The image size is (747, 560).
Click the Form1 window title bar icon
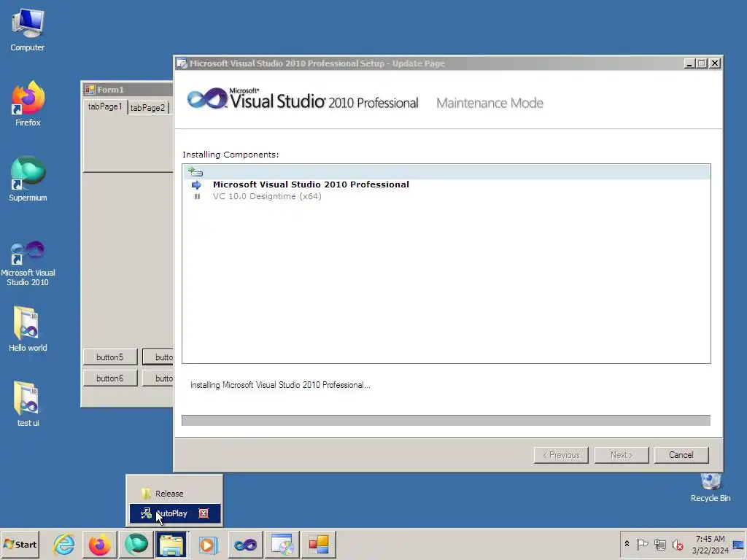[90, 89]
